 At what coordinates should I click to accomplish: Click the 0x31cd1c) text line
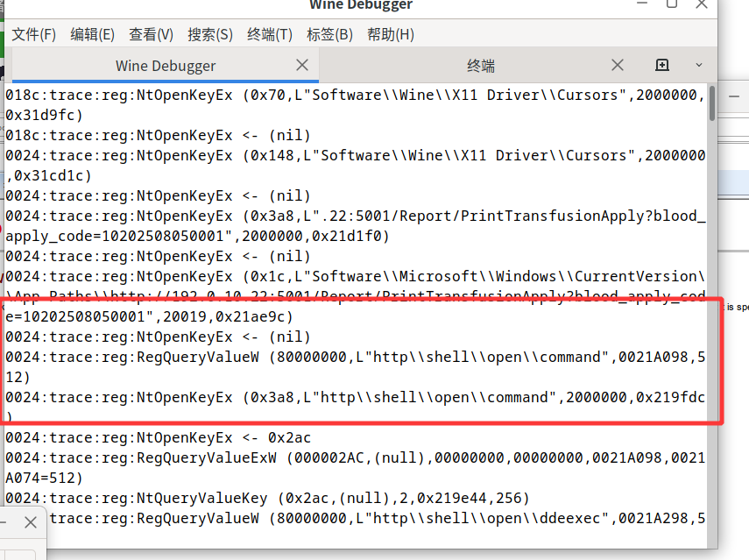(48, 176)
